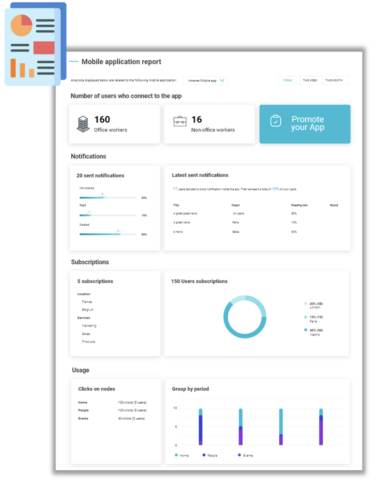Click the dropdown chevron next to Intranet Mobile app

[222, 80]
